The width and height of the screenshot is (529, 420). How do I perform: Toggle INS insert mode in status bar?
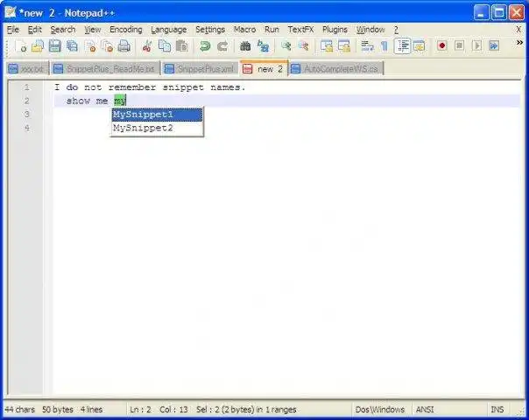coord(497,409)
